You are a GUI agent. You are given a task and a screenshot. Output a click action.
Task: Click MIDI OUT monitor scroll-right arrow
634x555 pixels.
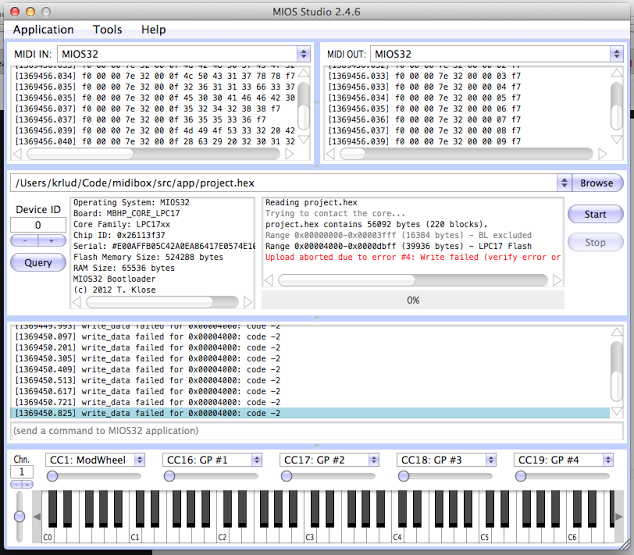click(x=602, y=154)
